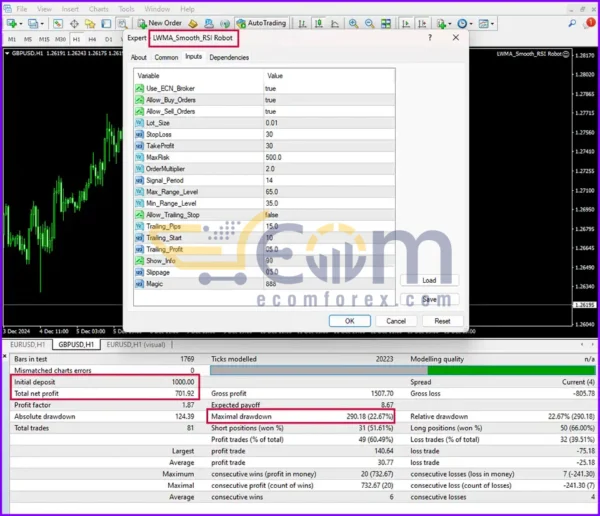
Task: Click the Magic variable icon
Action: point(139,283)
